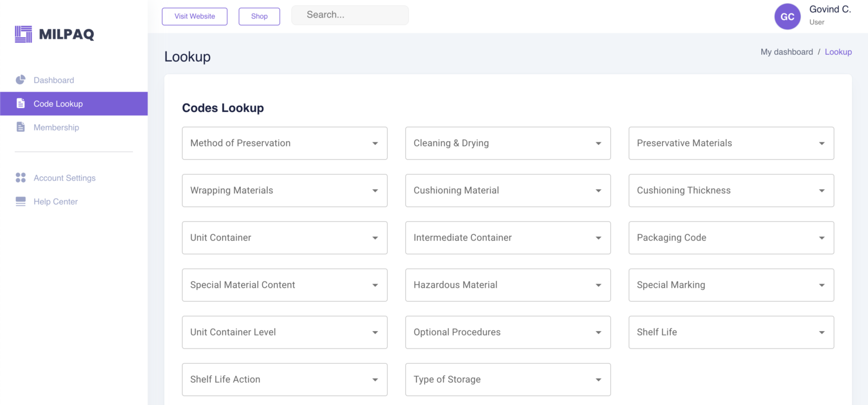Open the Type of Storage dropdown
The image size is (868, 405).
(507, 380)
